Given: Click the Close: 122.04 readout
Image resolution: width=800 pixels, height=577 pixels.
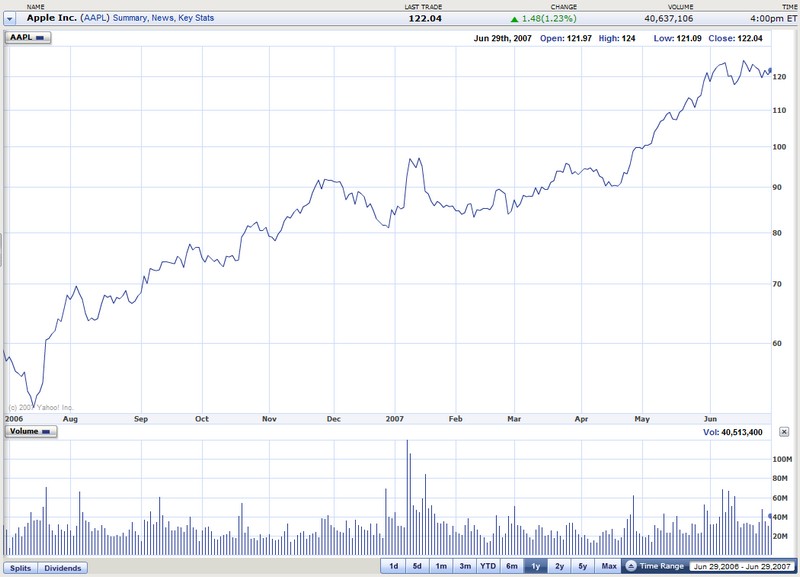Looking at the screenshot, I should pyautogui.click(x=735, y=38).
